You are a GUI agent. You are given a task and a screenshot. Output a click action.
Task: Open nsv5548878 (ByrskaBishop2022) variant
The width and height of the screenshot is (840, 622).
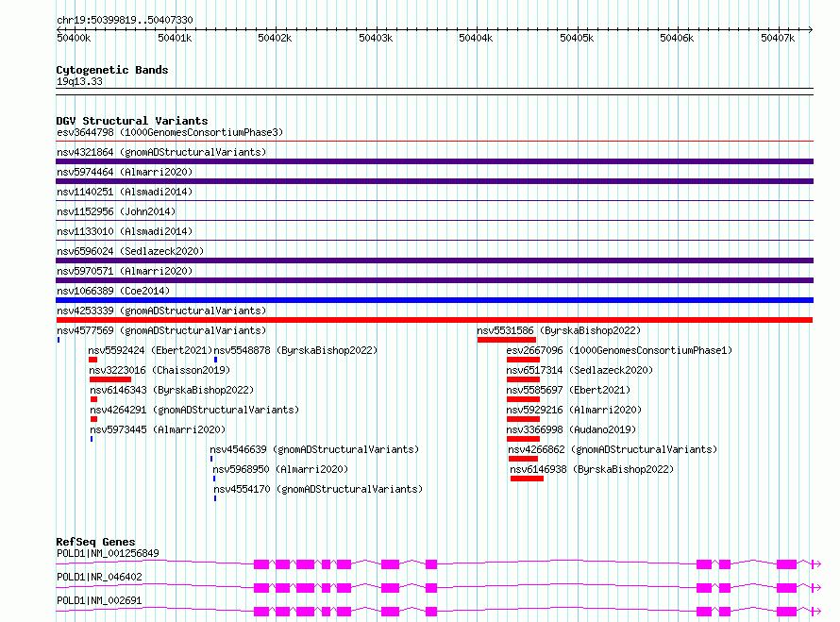295,350
